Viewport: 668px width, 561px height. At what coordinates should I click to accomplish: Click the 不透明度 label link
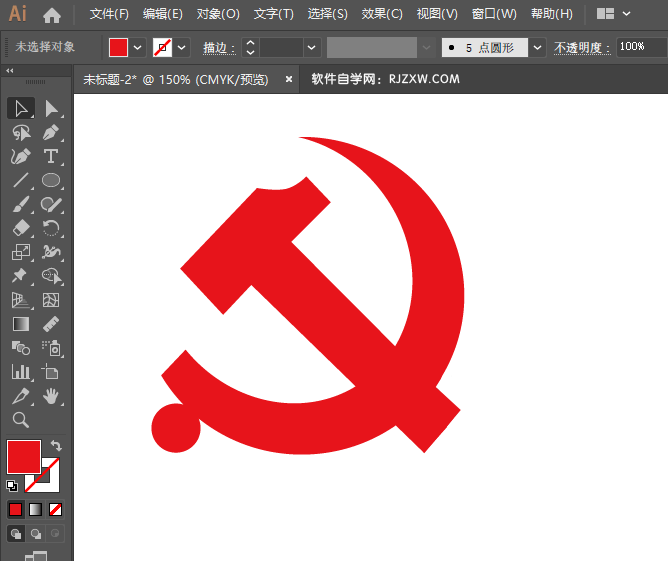click(x=582, y=48)
